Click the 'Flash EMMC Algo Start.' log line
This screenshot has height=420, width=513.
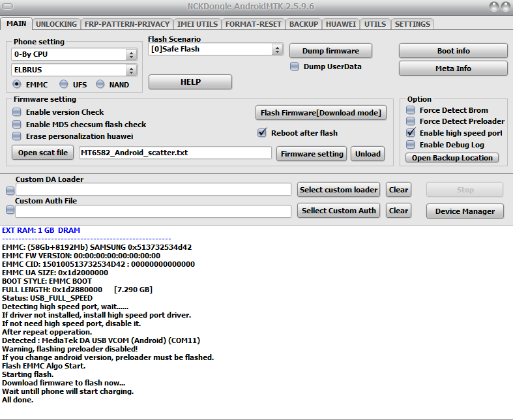tap(44, 366)
